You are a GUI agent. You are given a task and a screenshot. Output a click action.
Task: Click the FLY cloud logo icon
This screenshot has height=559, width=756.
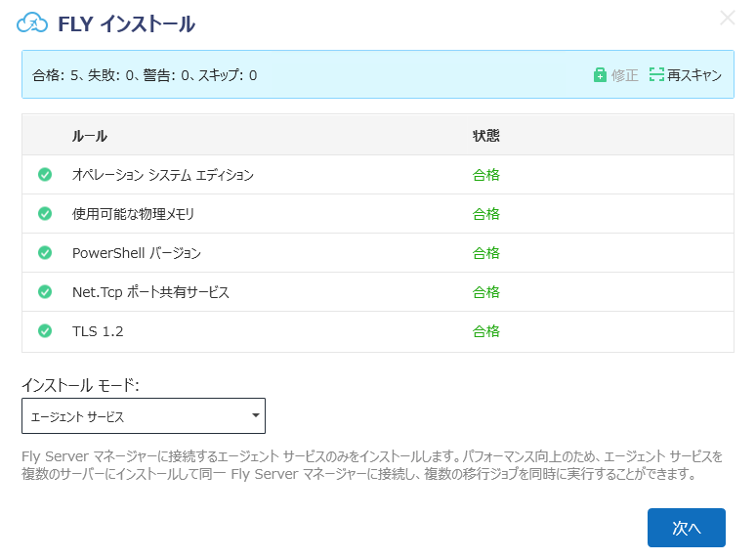pos(32,22)
